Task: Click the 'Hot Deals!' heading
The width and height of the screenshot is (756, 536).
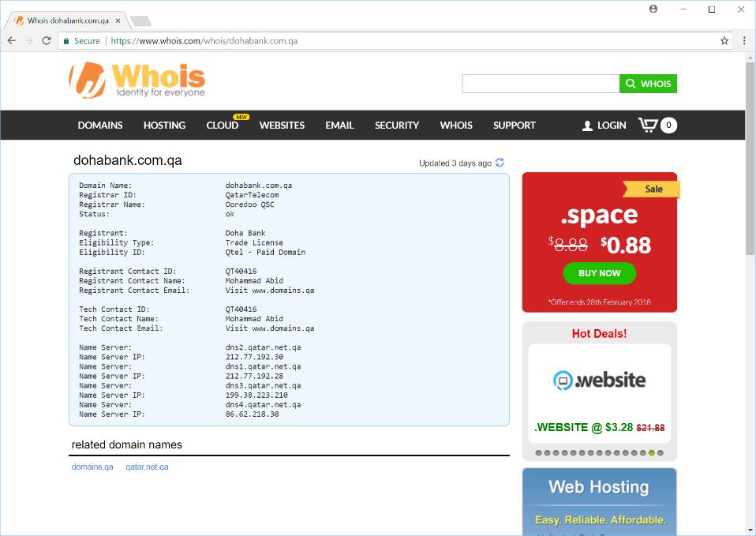Action: coord(599,333)
